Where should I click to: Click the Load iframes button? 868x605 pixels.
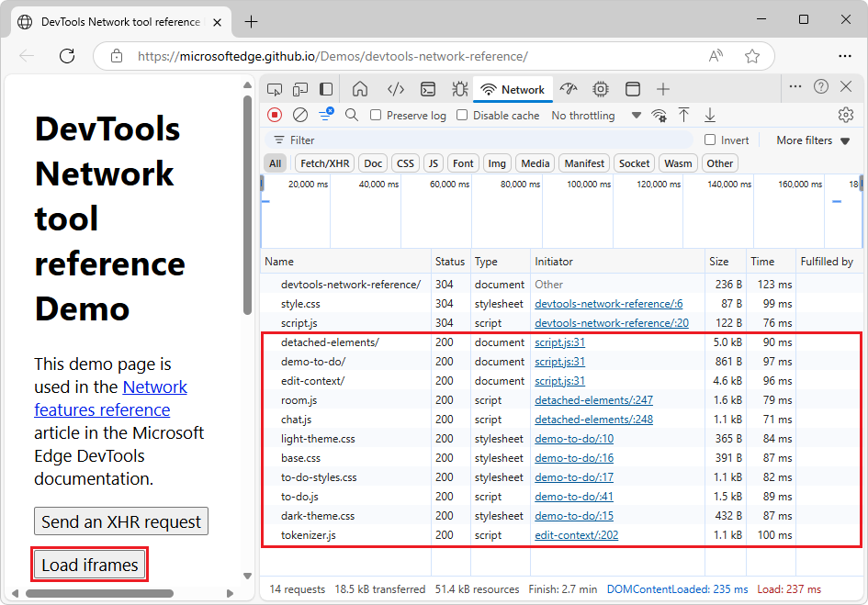pos(88,565)
